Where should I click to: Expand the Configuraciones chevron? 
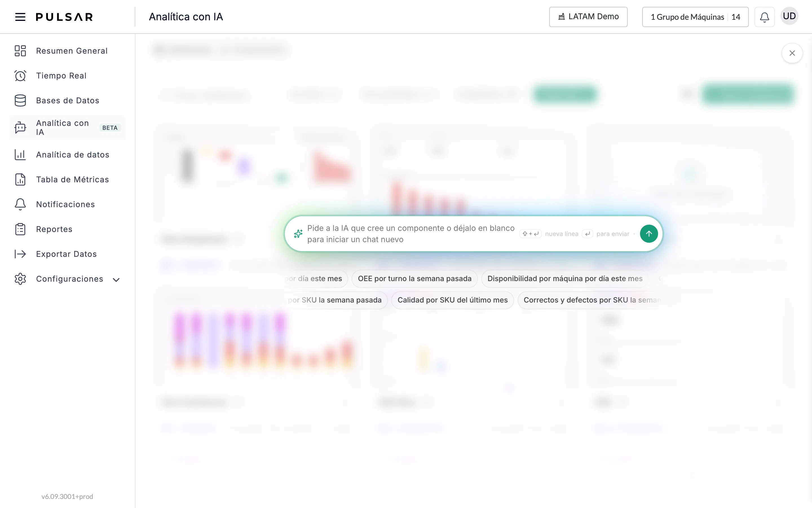coord(116,279)
